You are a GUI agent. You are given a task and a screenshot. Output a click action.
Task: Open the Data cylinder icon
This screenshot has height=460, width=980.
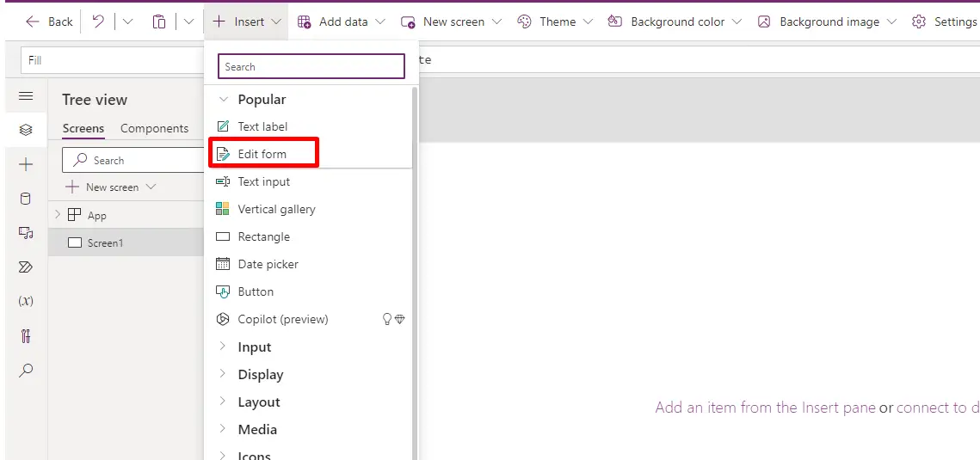(x=26, y=199)
